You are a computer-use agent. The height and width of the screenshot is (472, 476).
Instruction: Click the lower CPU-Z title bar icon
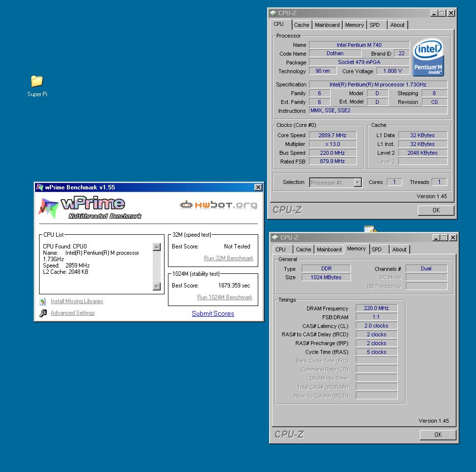pyautogui.click(x=275, y=238)
